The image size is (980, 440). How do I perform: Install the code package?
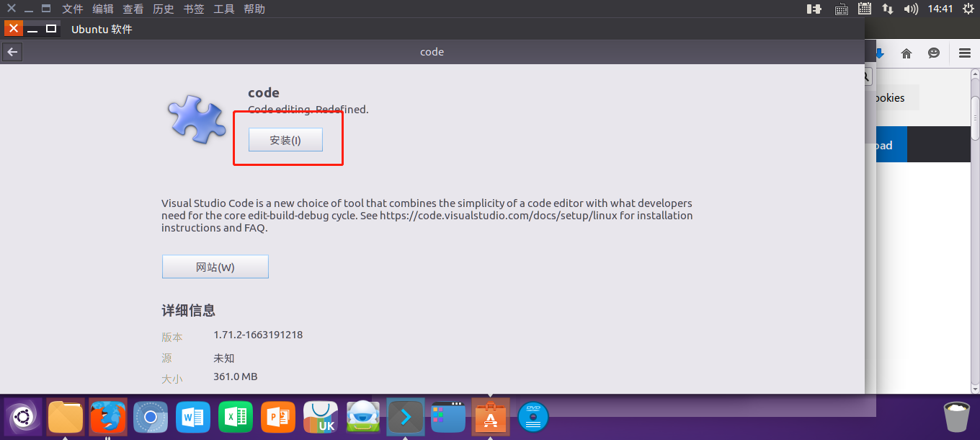(285, 140)
